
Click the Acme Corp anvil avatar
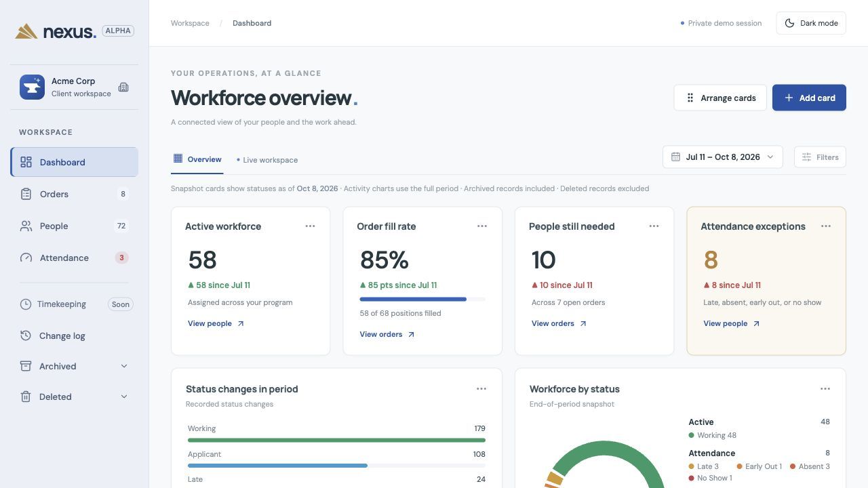32,87
